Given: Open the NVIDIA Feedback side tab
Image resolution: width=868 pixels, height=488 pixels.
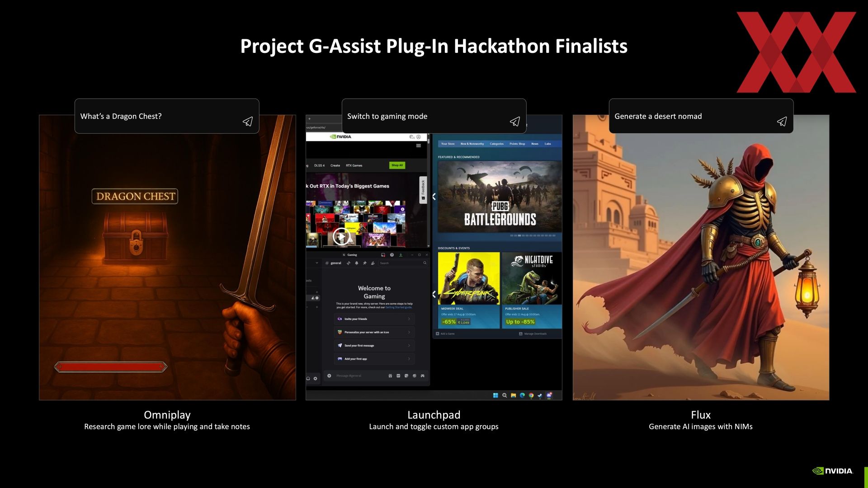Looking at the screenshot, I should [x=423, y=190].
